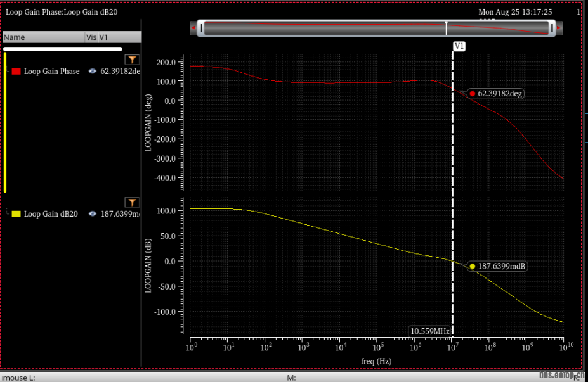Click the freq (Hz) x-axis label

click(376, 361)
